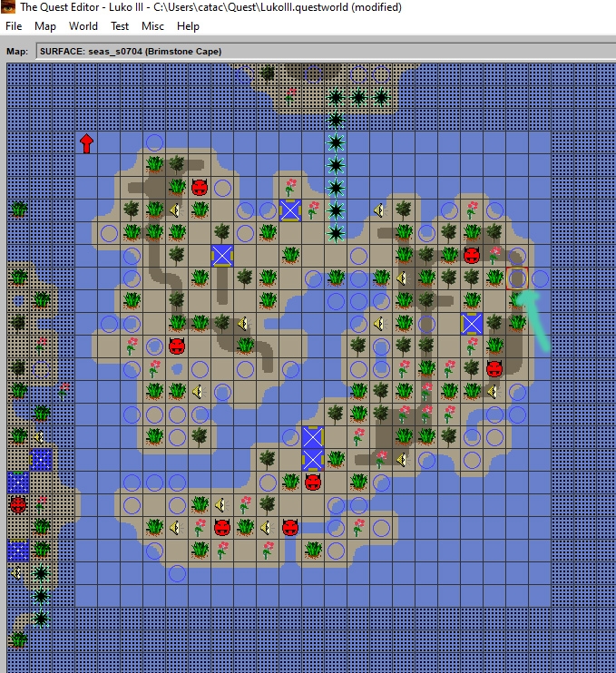Open the Test menu
Image resolution: width=616 pixels, height=673 pixels.
[120, 26]
